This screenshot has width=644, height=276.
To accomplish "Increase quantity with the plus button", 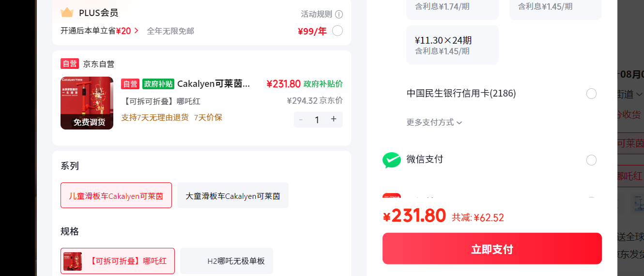I will (334, 119).
